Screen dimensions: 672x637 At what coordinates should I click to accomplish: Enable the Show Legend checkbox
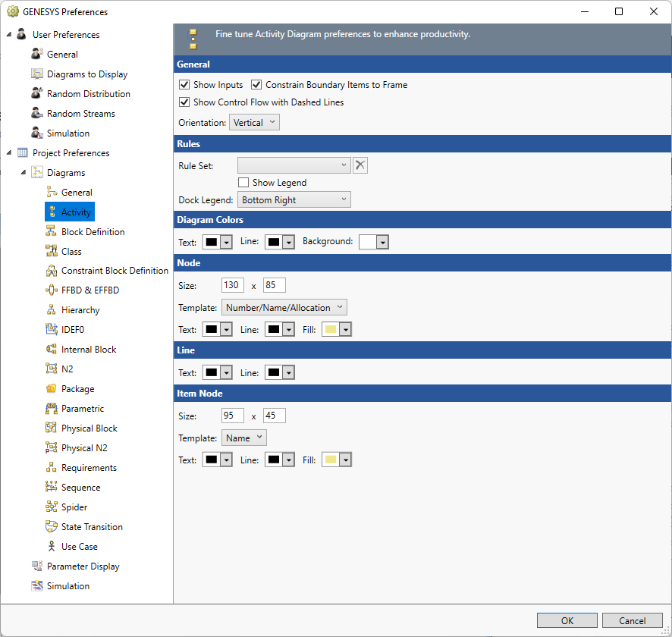pyautogui.click(x=243, y=183)
